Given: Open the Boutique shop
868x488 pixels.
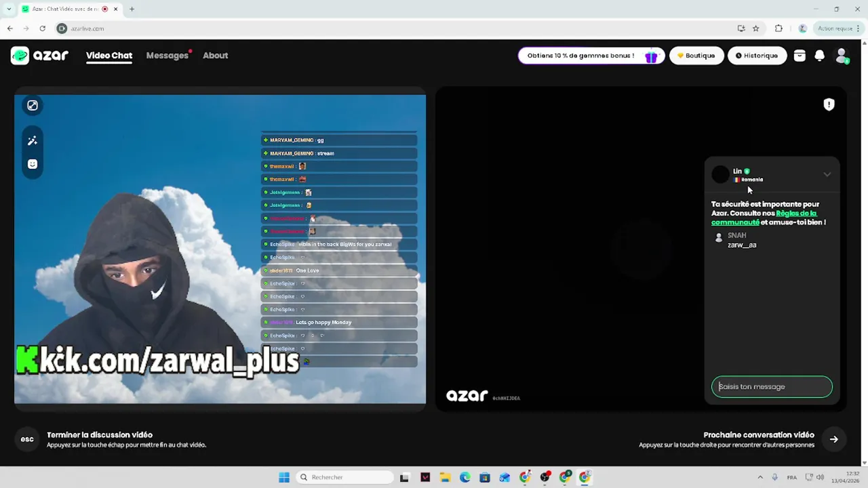Looking at the screenshot, I should pyautogui.click(x=696, y=56).
